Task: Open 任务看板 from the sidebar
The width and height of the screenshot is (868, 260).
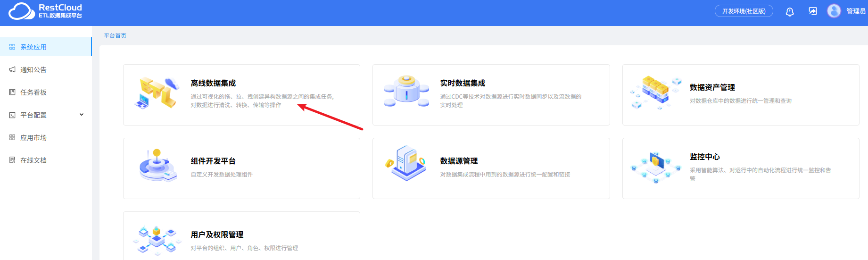Action: pos(46,92)
